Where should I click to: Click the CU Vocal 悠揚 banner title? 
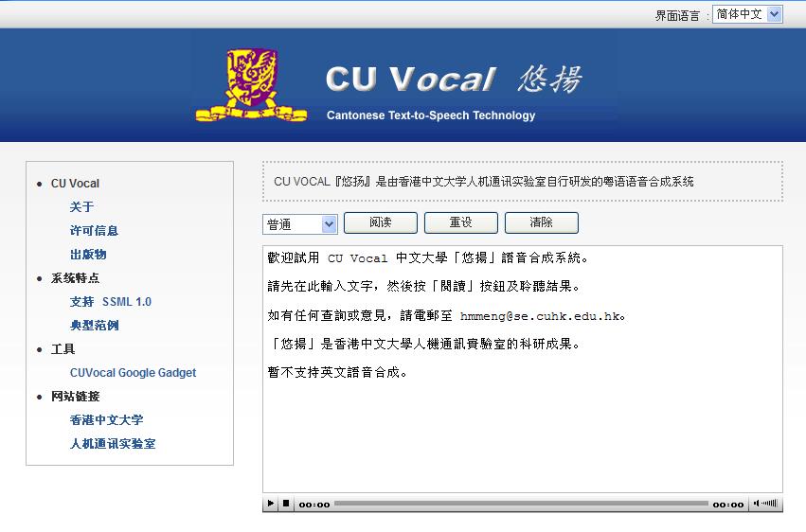pos(453,80)
